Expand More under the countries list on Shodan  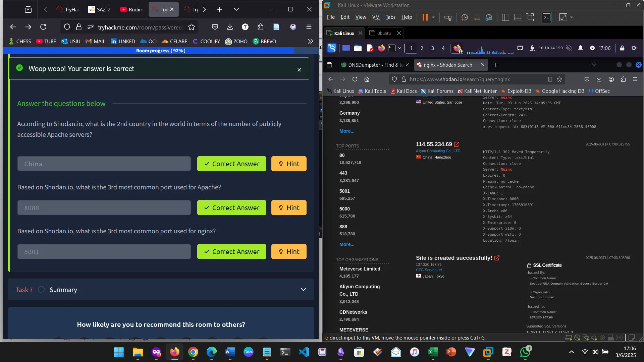click(x=346, y=131)
